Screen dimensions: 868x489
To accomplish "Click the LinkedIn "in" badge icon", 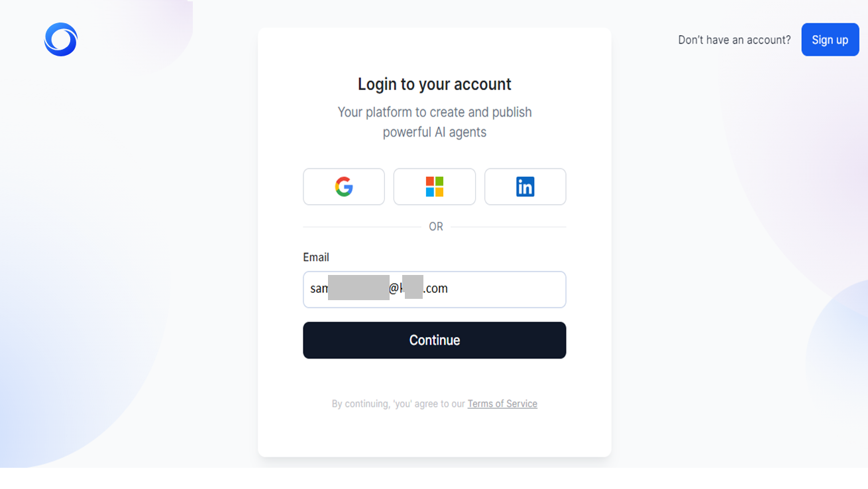I will point(525,186).
